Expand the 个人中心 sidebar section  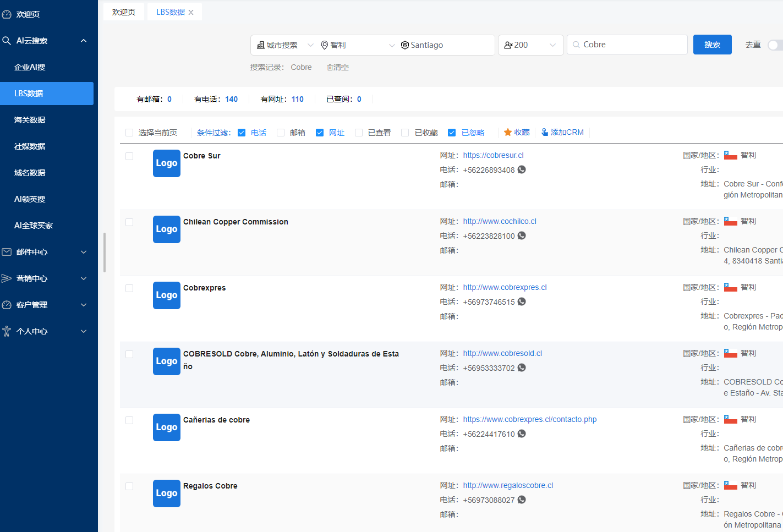(84, 331)
